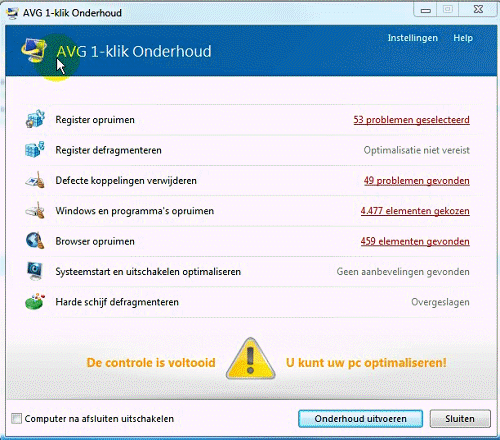This screenshot has height=440, width=500.
Task: View the 4.477 elementen gekozen link
Action: click(x=415, y=211)
